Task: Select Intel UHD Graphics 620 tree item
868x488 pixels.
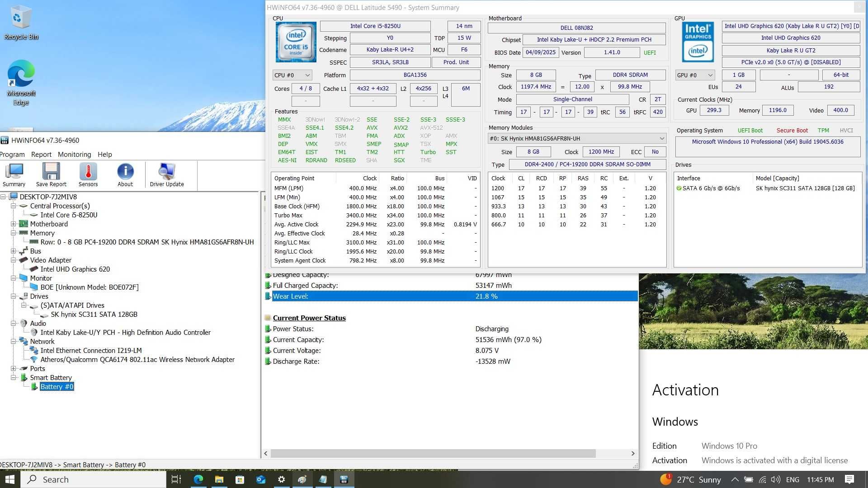Action: (75, 269)
